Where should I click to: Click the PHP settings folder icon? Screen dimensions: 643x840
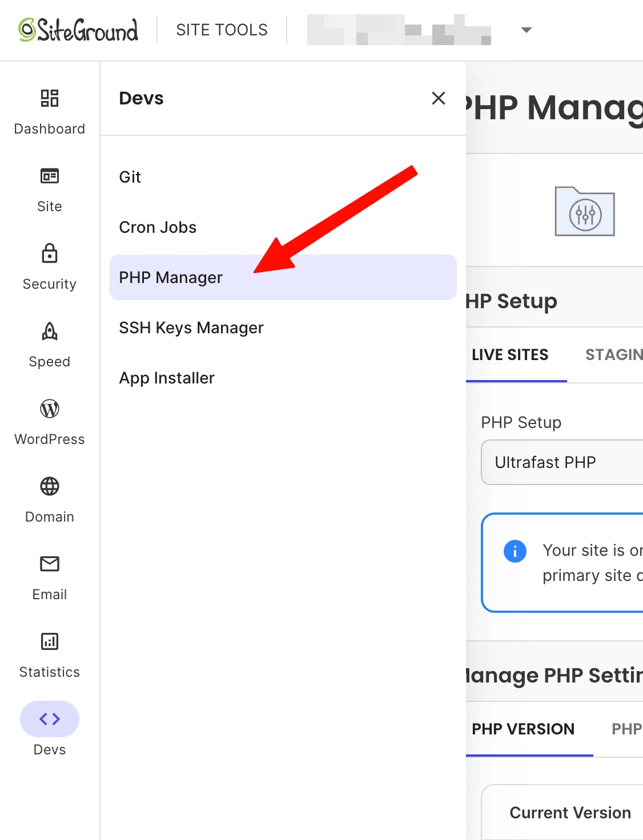[x=585, y=211]
